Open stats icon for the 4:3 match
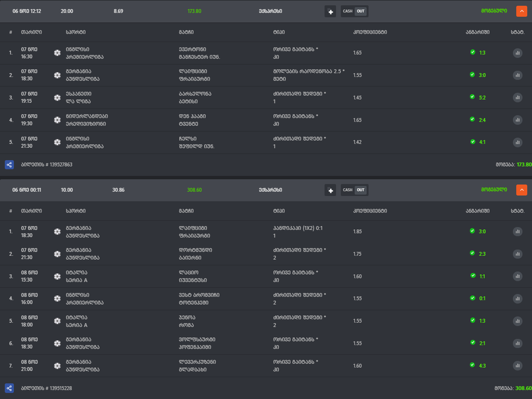 click(517, 366)
